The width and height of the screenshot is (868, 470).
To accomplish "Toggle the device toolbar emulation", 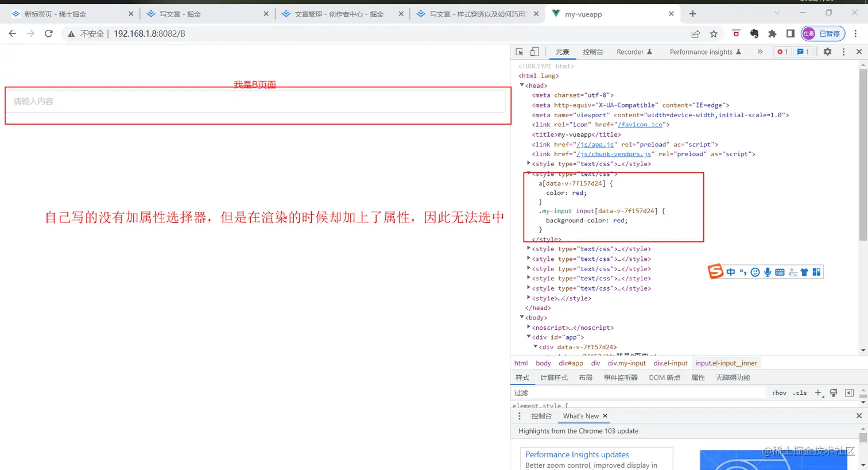I will pos(534,52).
